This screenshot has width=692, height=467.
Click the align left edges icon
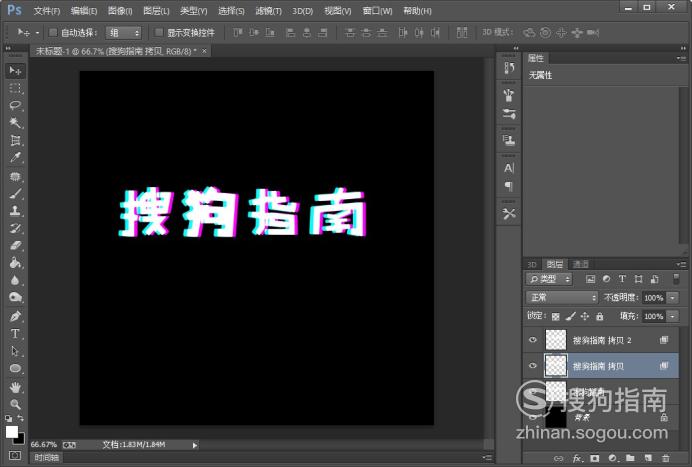(290, 33)
